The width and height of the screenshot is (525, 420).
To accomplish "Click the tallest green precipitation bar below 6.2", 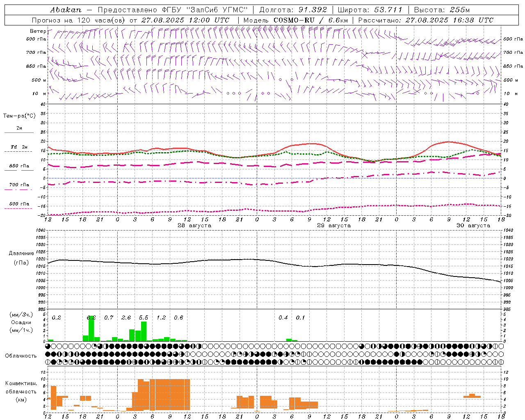I will 91,329.
